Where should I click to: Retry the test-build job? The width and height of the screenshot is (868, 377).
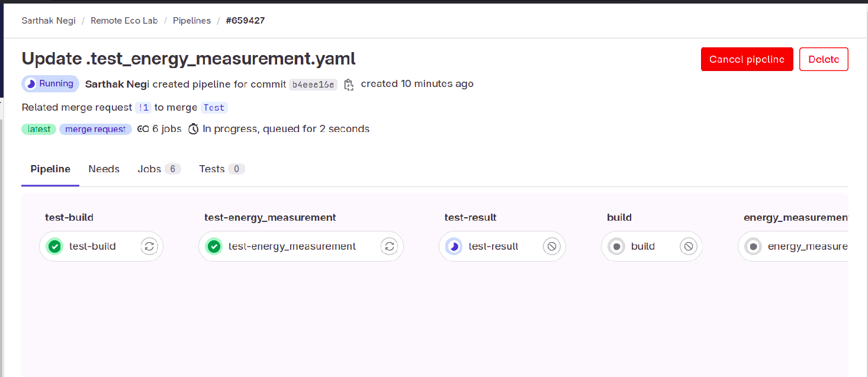coord(149,246)
